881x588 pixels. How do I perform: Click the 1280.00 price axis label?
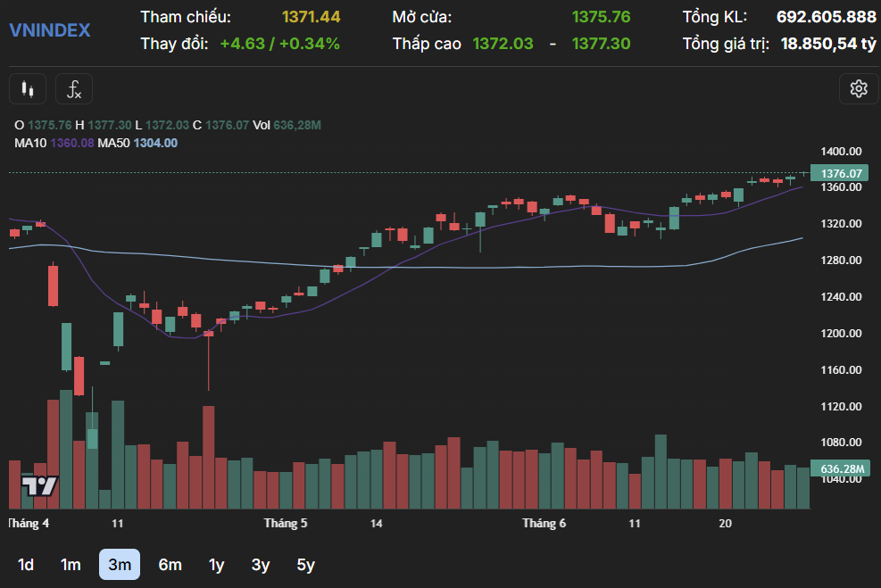pyautogui.click(x=841, y=260)
